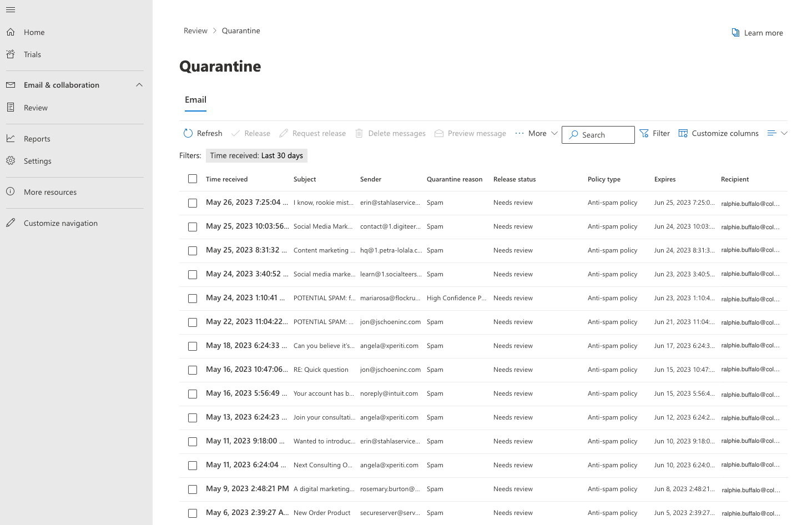Collapse the Email & collaboration section
Image resolution: width=812 pixels, height=525 pixels.
139,84
